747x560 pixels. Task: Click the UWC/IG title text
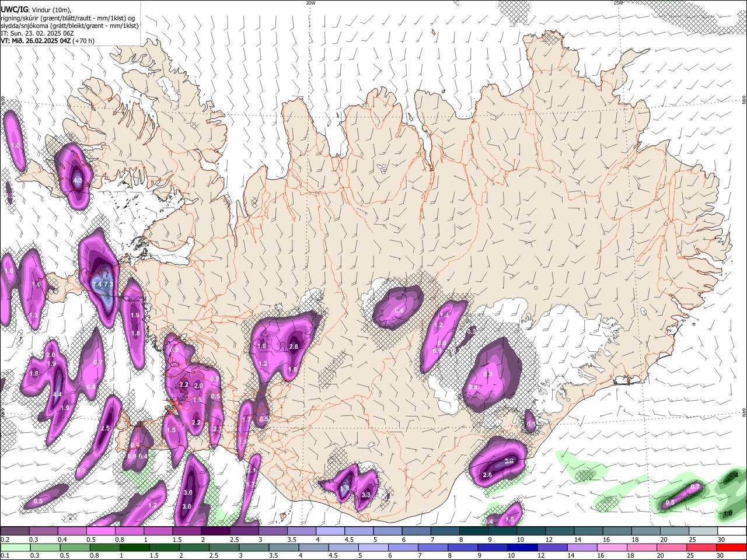[x=13, y=9]
